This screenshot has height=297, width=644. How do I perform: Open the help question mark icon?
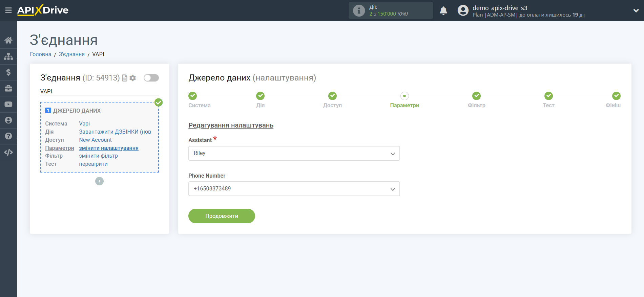(x=8, y=136)
